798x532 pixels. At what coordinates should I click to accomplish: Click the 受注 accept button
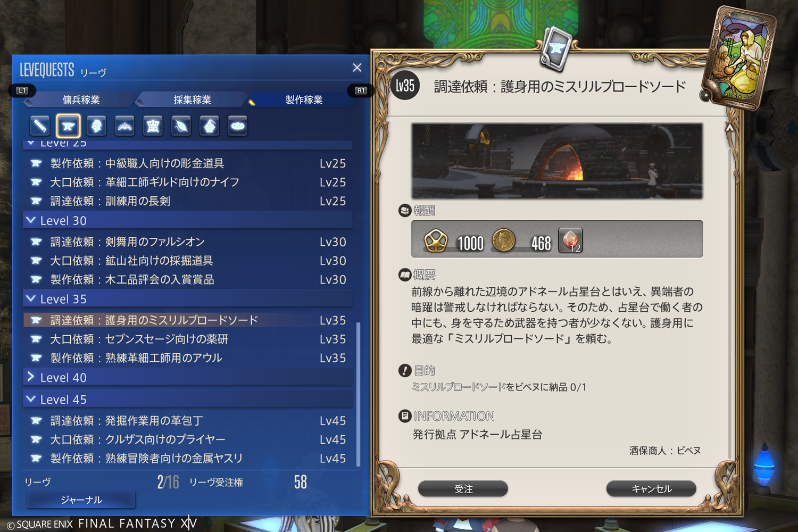point(463,488)
